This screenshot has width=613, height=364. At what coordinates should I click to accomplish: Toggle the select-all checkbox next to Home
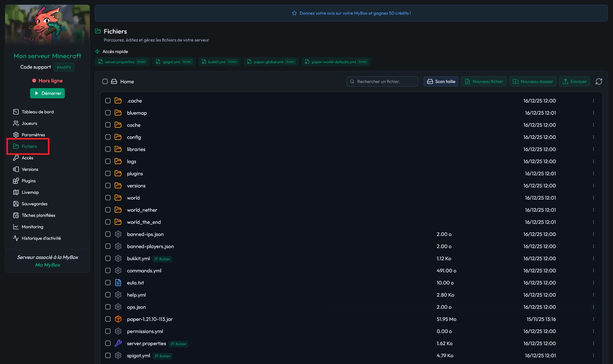105,81
